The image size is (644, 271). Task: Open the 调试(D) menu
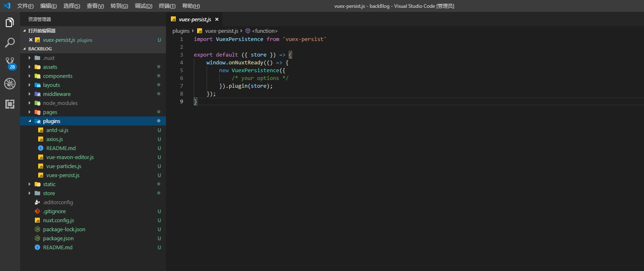tap(143, 6)
